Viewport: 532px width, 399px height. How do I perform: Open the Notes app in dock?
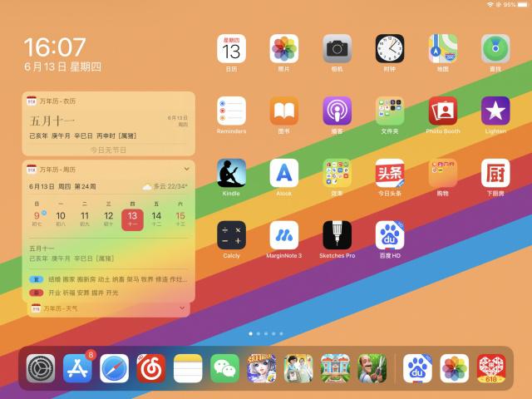[188, 368]
